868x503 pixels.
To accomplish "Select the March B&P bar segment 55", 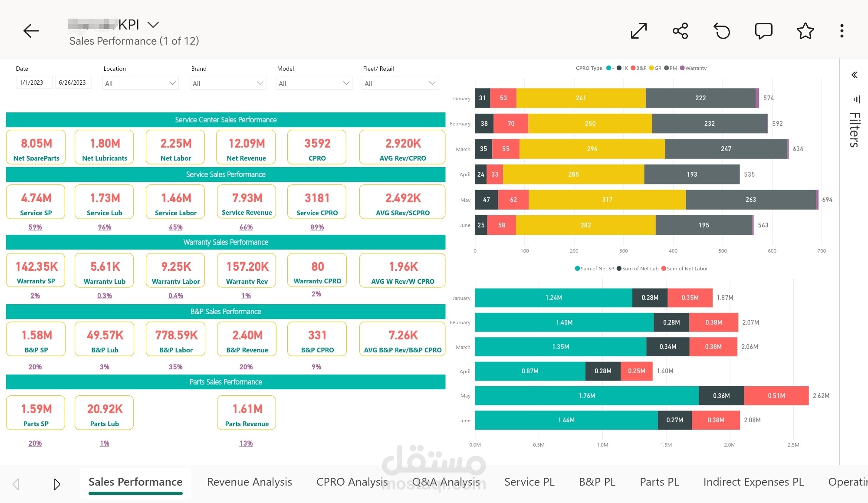I will [x=506, y=149].
